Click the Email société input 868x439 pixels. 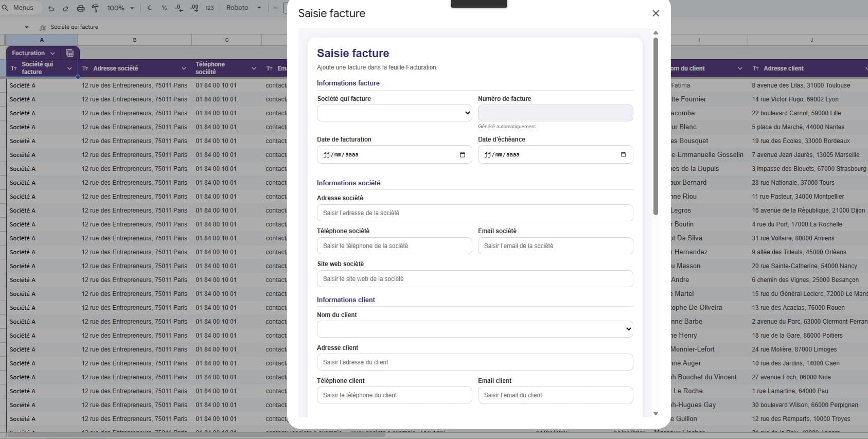(556, 246)
